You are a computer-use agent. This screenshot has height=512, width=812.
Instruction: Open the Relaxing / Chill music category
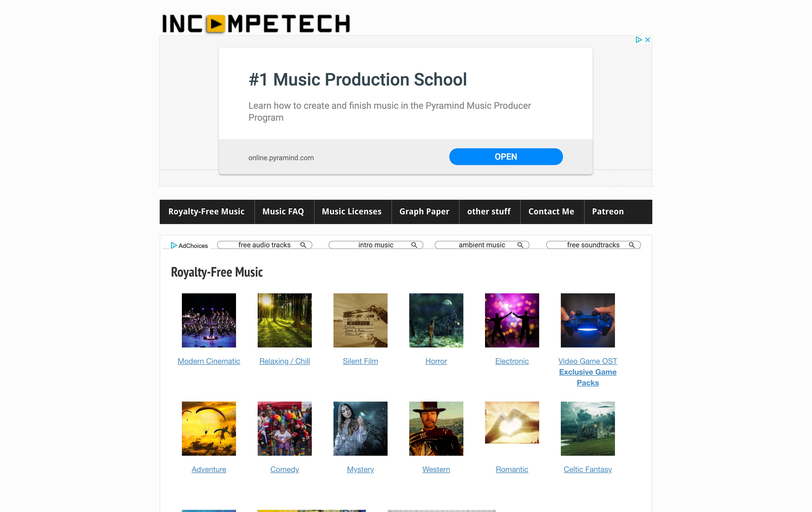coord(284,361)
